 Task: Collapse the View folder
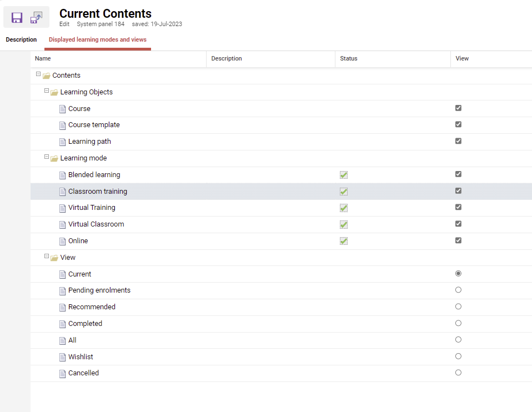47,257
